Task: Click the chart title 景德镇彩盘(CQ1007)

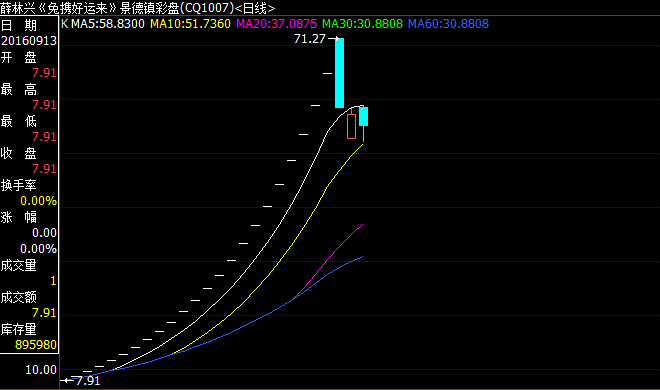Action: (x=177, y=8)
